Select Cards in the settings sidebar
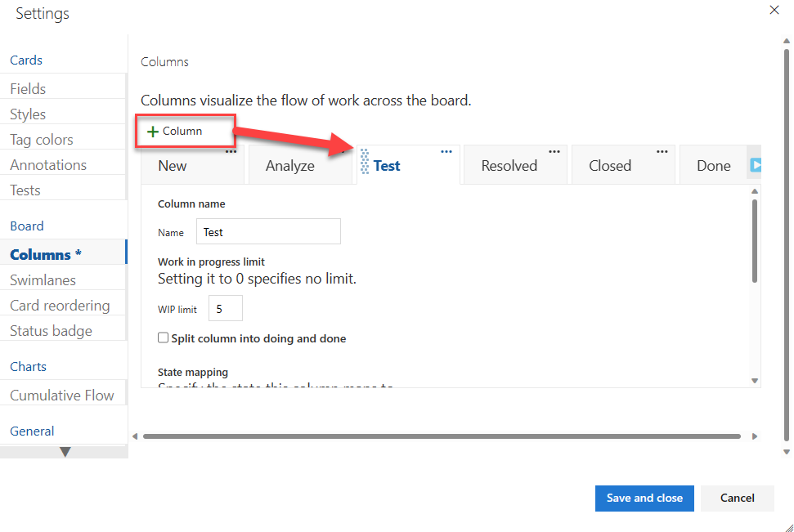794x532 pixels. (26, 60)
